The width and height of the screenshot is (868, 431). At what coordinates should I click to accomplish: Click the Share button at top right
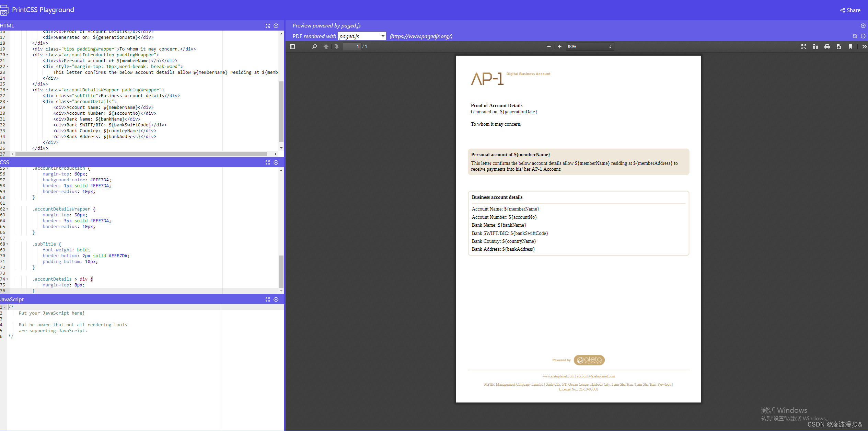tap(850, 10)
